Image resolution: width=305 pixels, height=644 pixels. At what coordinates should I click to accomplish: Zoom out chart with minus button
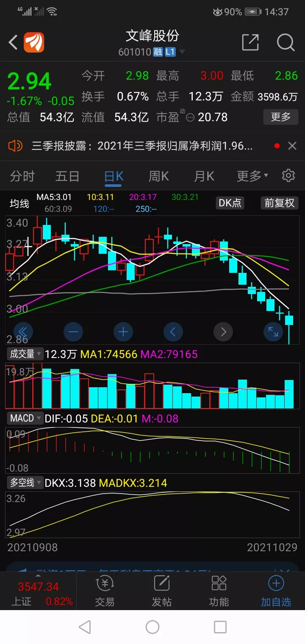73,332
